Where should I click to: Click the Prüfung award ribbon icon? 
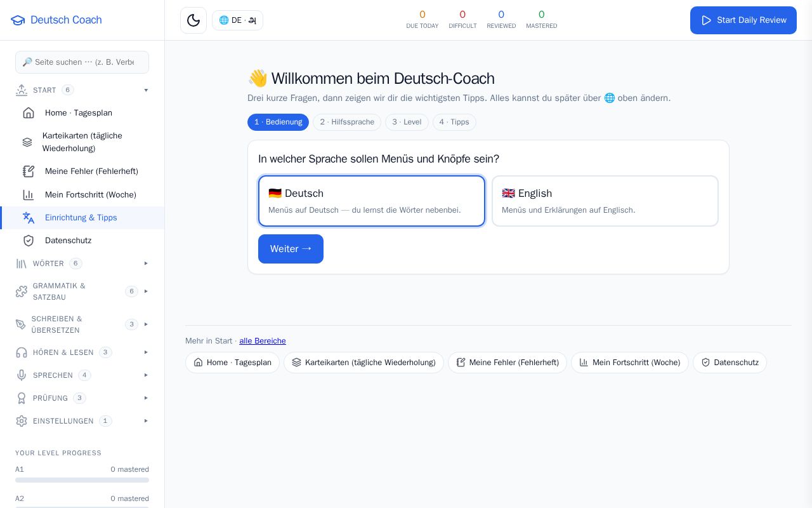click(x=22, y=398)
